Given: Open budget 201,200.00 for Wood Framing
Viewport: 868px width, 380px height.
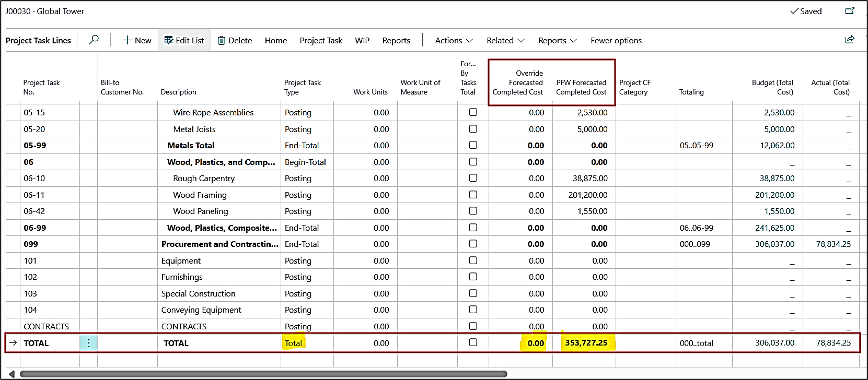Looking at the screenshot, I should click(x=775, y=195).
